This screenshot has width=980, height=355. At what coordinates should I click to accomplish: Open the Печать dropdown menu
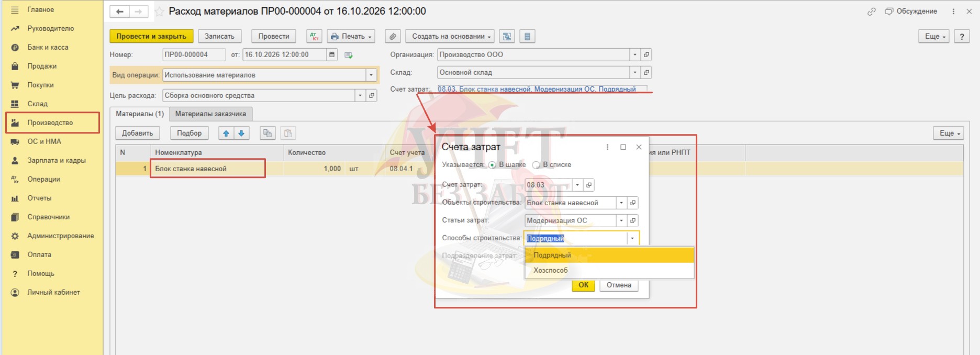351,36
